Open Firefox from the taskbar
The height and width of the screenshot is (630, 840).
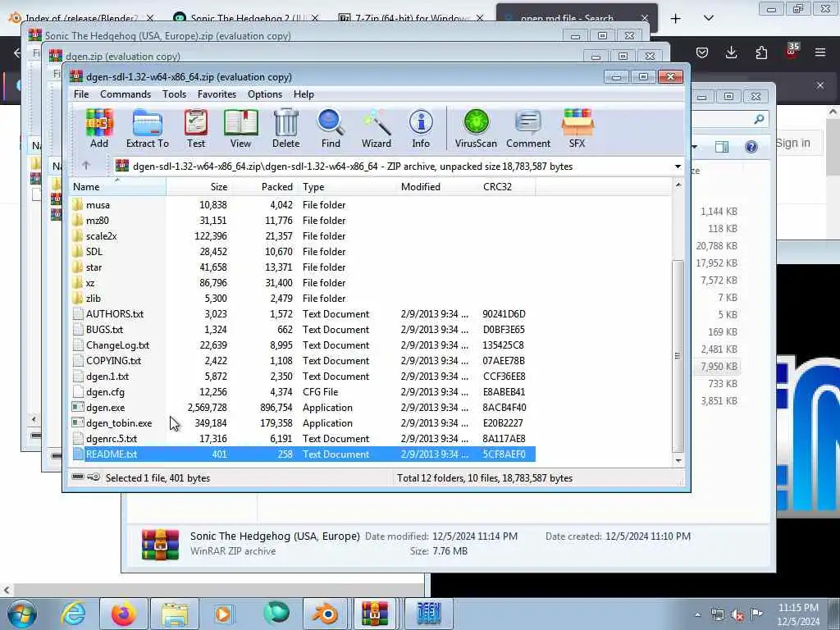pos(123,614)
